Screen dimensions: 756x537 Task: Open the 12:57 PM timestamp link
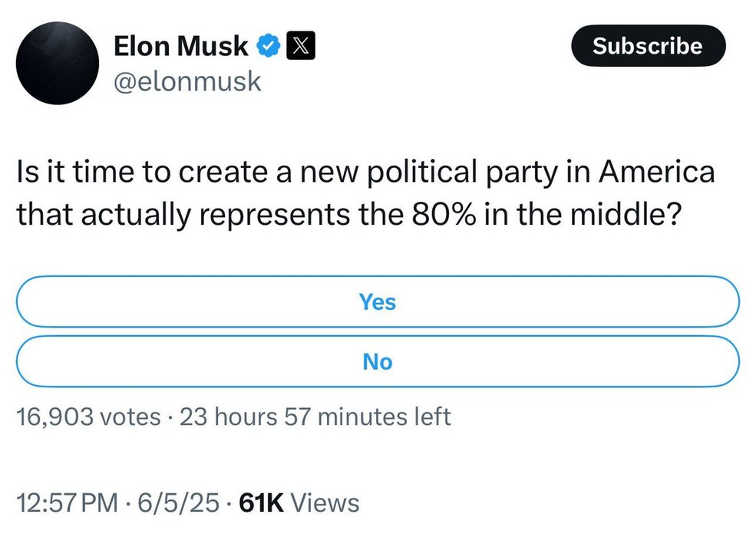[x=67, y=502]
